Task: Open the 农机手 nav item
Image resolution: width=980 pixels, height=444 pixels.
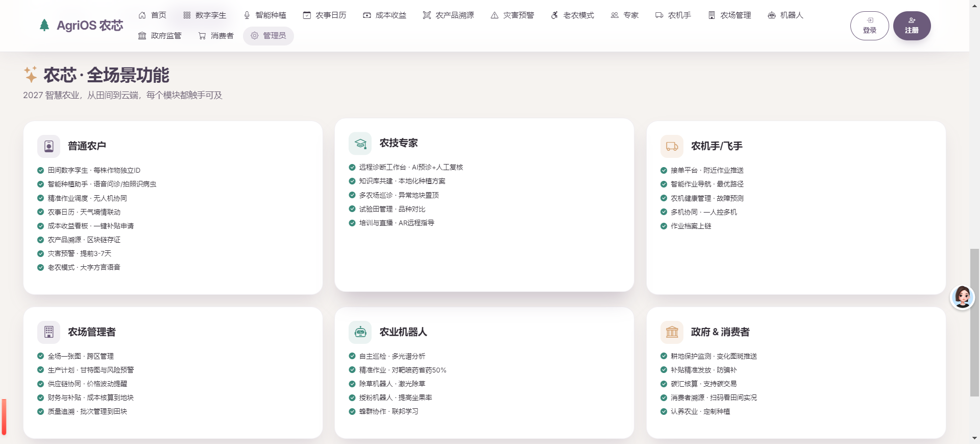Action: 673,15
